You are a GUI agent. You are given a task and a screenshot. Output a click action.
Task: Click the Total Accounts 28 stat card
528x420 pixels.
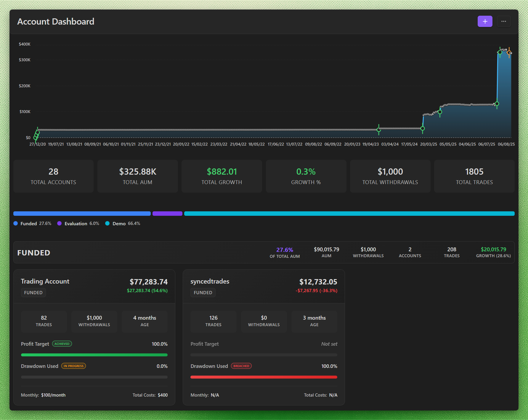(53, 176)
